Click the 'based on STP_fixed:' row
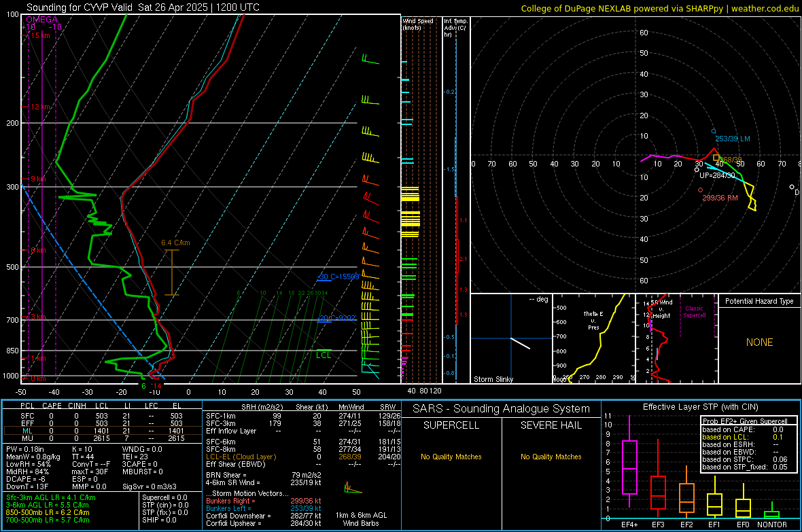 745,467
